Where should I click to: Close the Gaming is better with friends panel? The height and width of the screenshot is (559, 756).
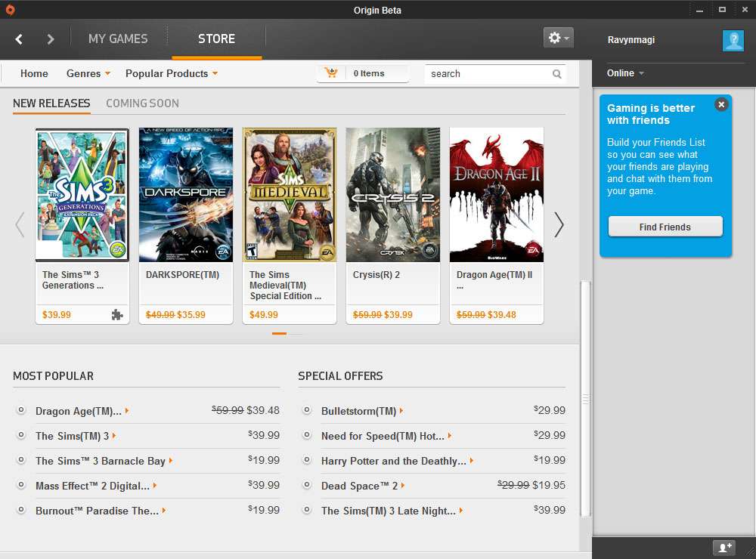pos(721,105)
